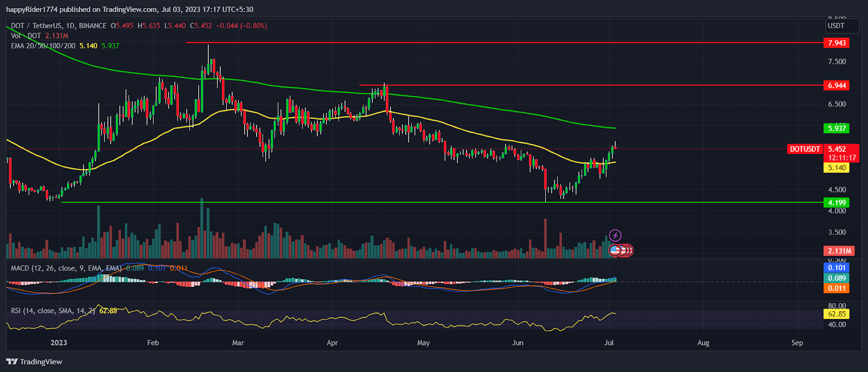Select the MACD (12, 26, close, 9) legend
This screenshot has height=372, width=868.
click(66, 268)
